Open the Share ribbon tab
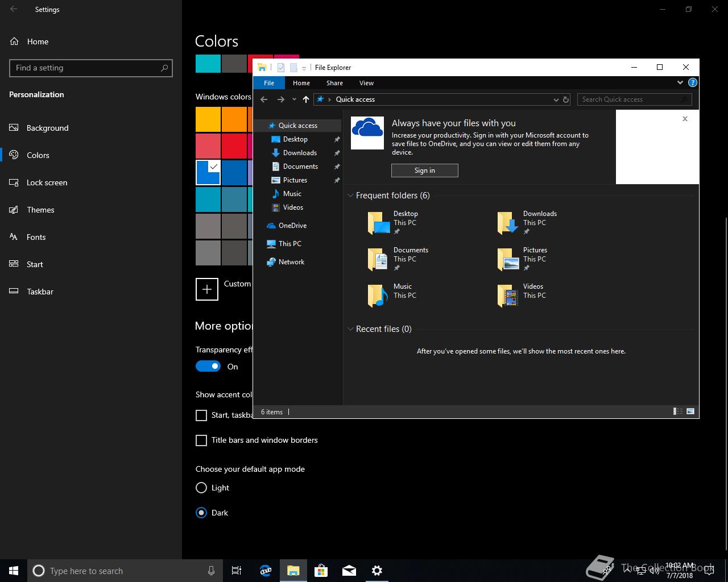This screenshot has height=582, width=728. point(334,83)
